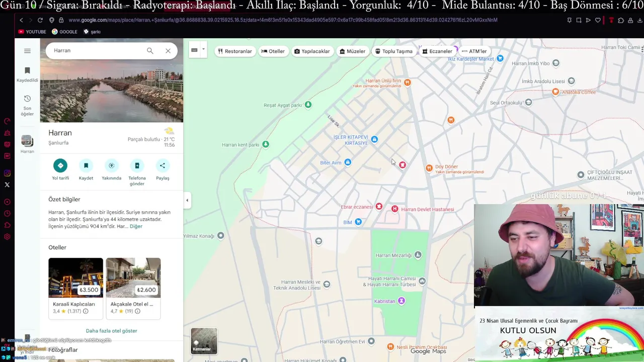644x362 pixels.
Task: Open browser profile account icon
Action: [x=630, y=20]
